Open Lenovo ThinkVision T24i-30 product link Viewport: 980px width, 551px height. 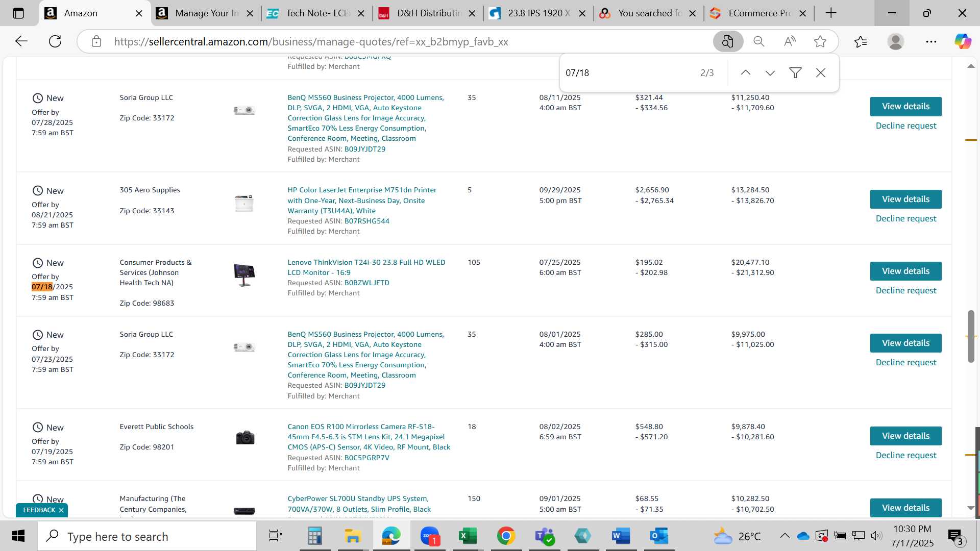pos(366,267)
